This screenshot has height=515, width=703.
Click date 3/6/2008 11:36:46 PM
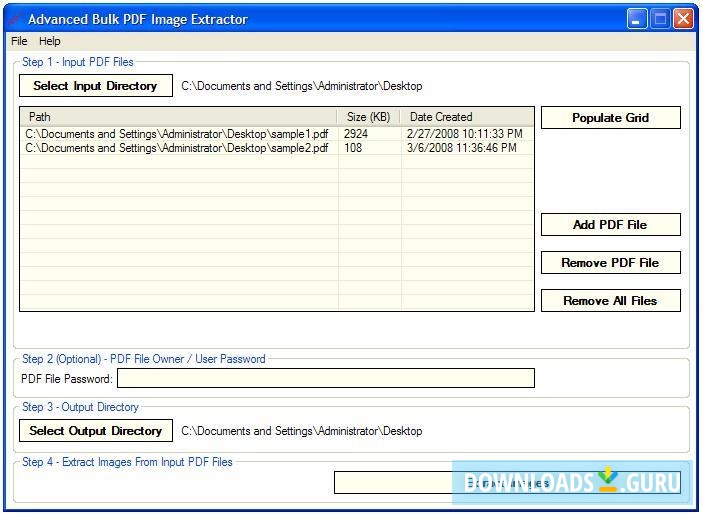point(461,148)
